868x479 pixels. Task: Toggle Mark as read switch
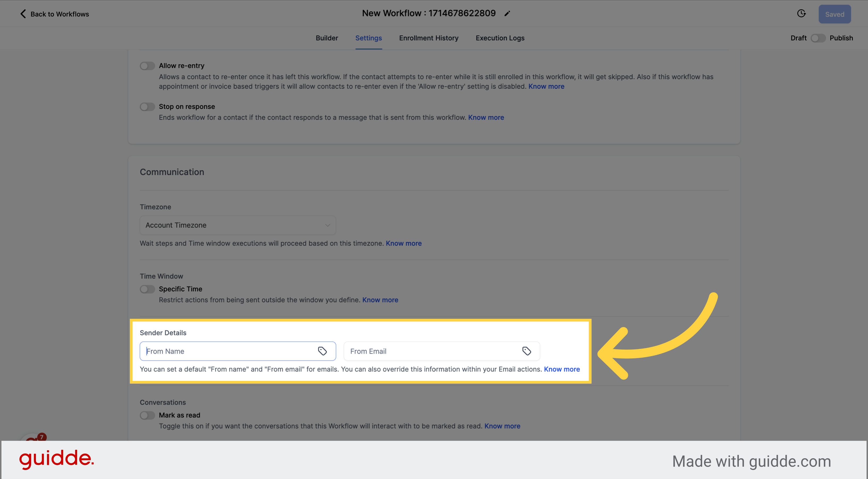tap(147, 415)
